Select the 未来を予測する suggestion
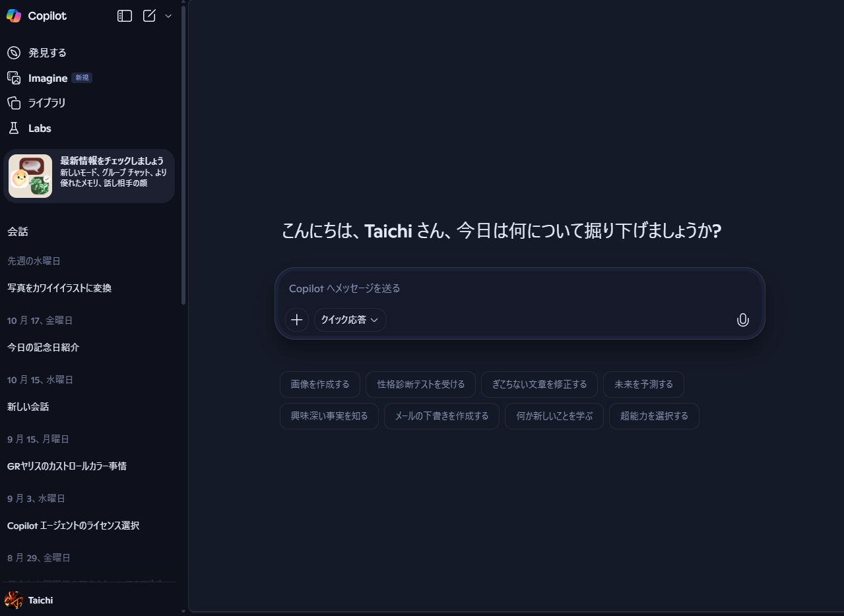This screenshot has height=616, width=844. [643, 385]
